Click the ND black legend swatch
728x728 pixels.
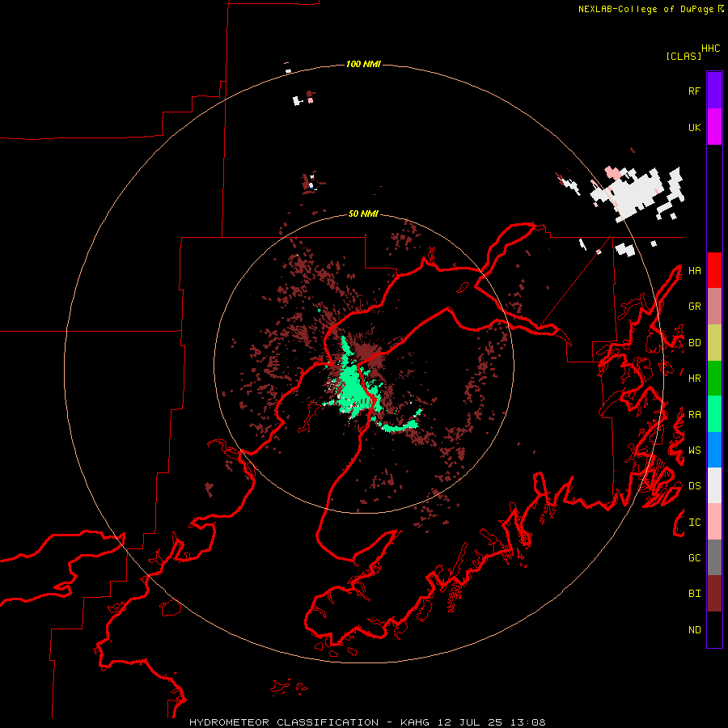[x=714, y=629]
